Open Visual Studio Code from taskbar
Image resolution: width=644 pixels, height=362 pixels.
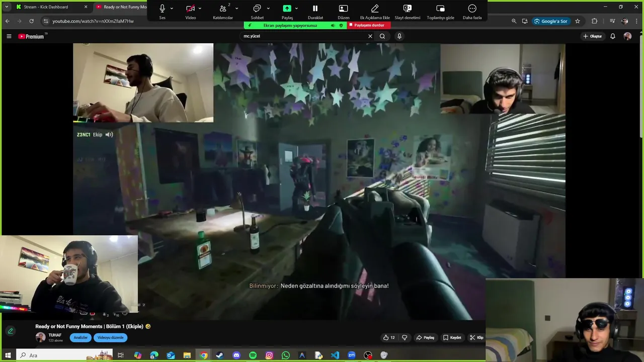(335, 355)
